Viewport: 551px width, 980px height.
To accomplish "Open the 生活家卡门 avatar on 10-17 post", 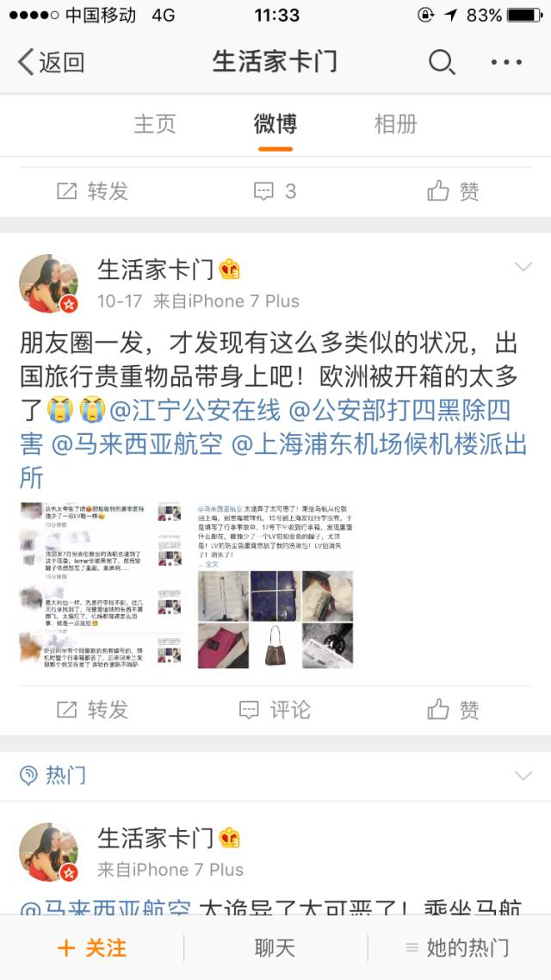I will pyautogui.click(x=49, y=283).
